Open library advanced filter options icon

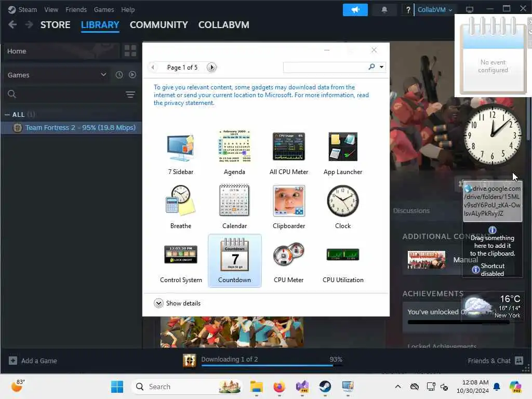(x=130, y=95)
